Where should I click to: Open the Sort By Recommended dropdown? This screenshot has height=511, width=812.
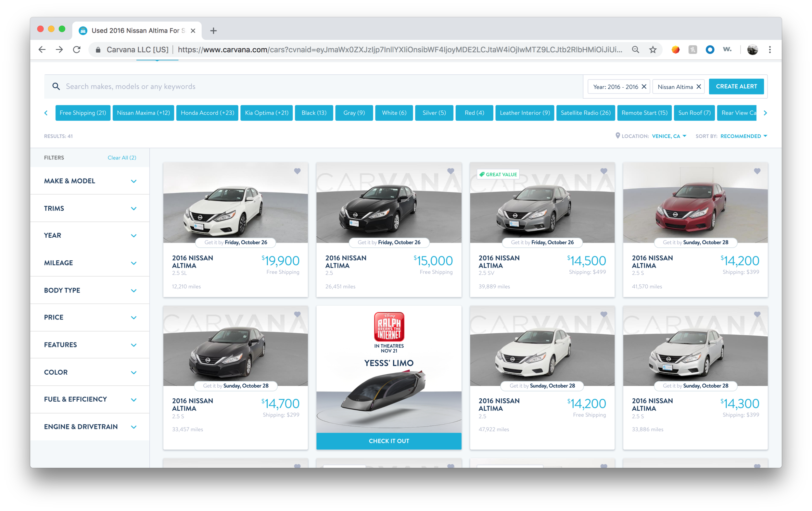(743, 136)
